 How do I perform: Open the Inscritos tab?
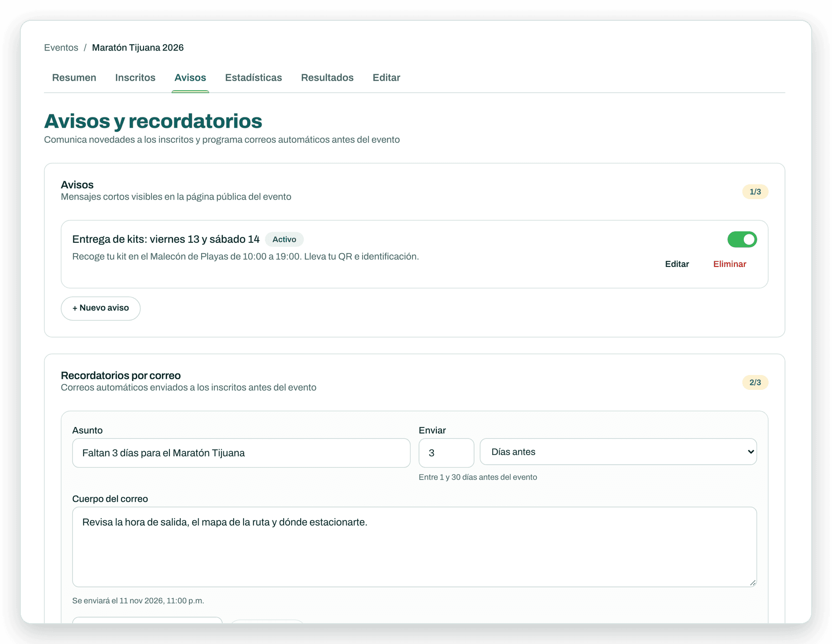point(135,78)
